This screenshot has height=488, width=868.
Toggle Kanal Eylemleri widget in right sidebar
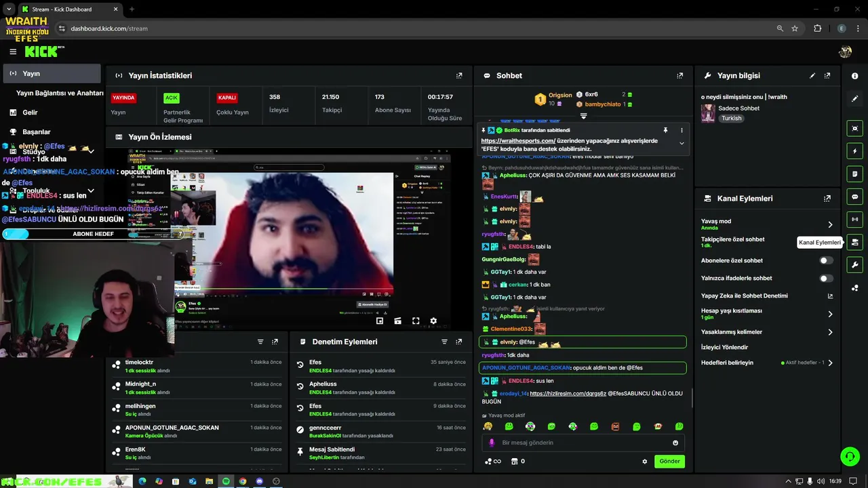pos(854,242)
